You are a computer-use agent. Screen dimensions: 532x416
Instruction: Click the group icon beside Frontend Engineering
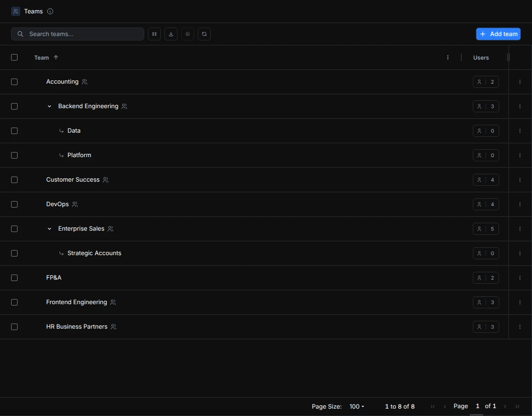pyautogui.click(x=113, y=302)
